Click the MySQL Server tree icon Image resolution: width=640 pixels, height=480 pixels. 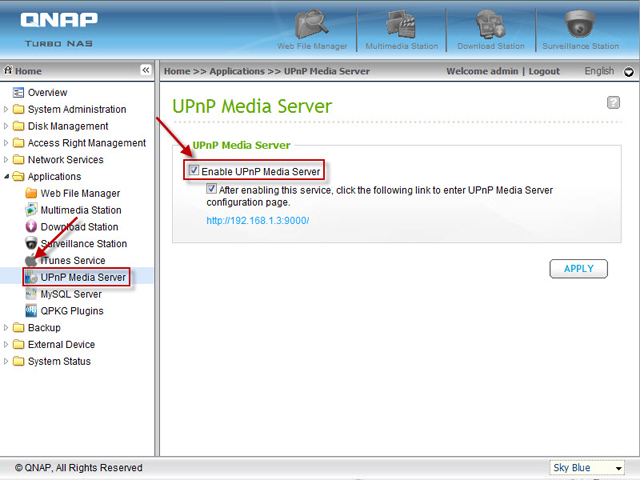point(31,294)
